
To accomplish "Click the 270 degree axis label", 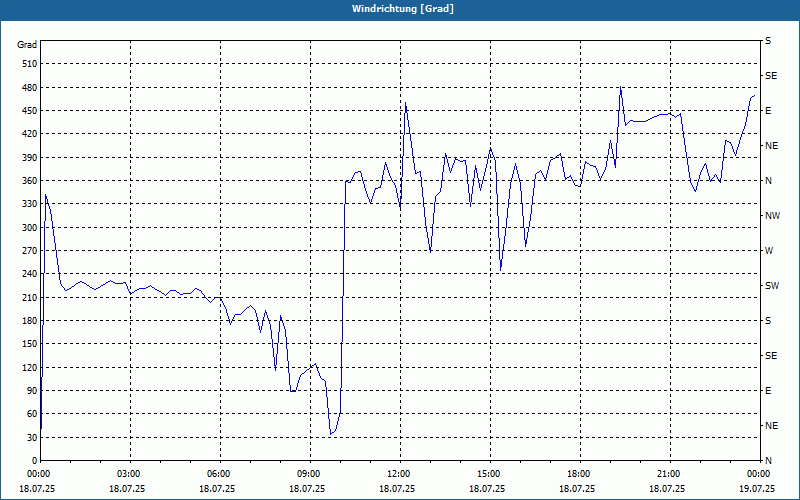I will coord(30,251).
